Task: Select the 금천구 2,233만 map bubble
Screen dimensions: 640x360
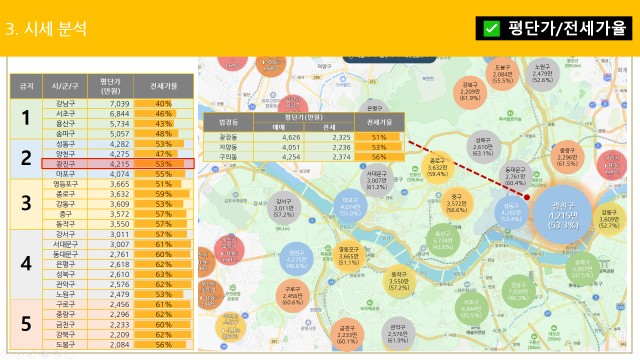Action: click(x=347, y=335)
